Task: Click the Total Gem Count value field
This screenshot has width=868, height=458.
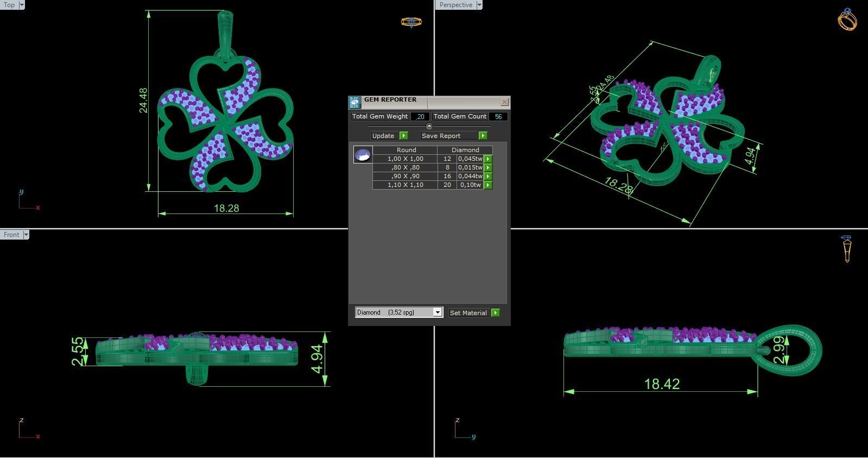Action: (x=498, y=116)
